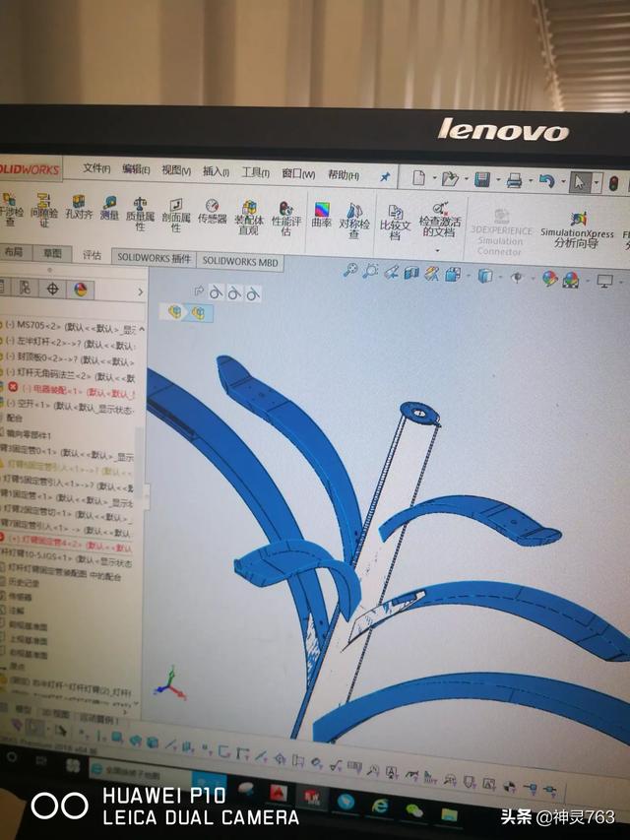Select red error item 电器装配<1>
Image resolution: width=630 pixels, height=840 pixels.
point(72,391)
